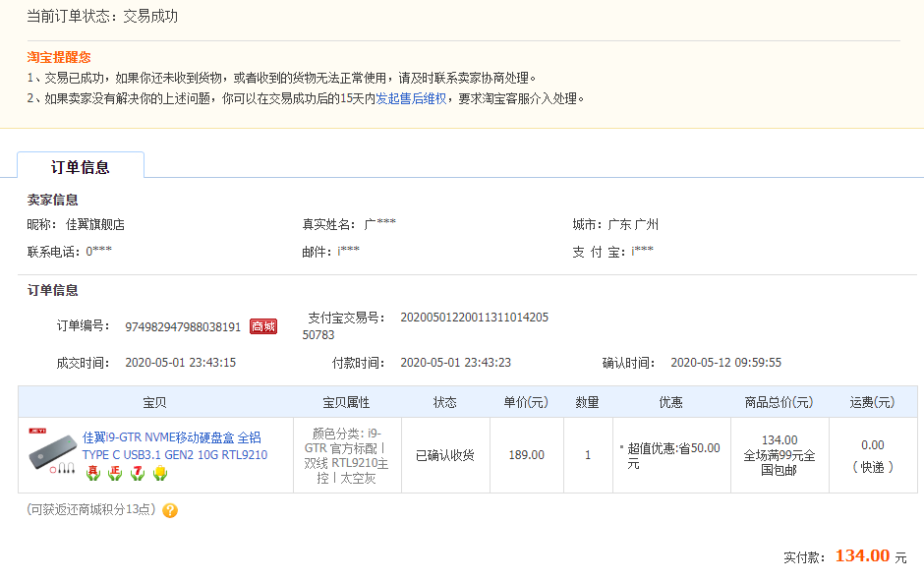Click the city value 广东 广州
This screenshot has height=581, width=924.
coord(633,224)
